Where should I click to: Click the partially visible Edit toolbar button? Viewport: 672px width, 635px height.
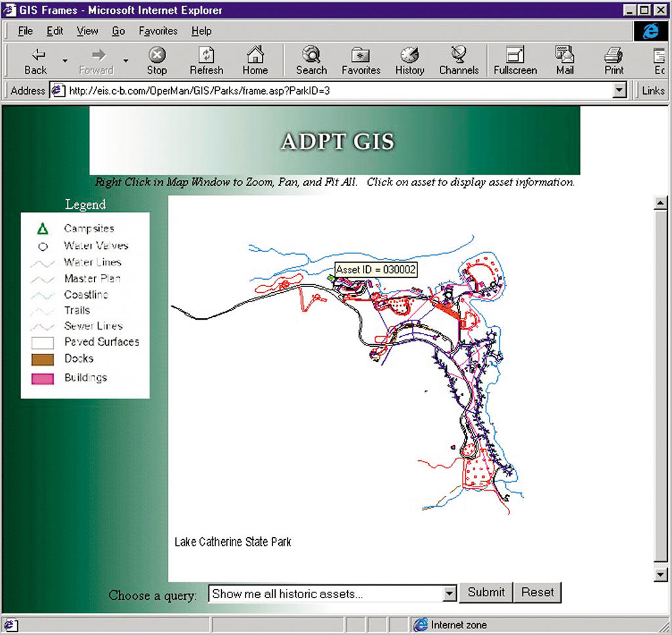659,61
